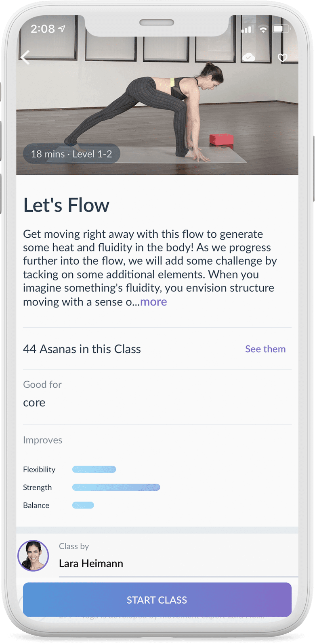The image size is (315, 644).
Task: Open Lara Heimann's profile photo
Action: 33,556
